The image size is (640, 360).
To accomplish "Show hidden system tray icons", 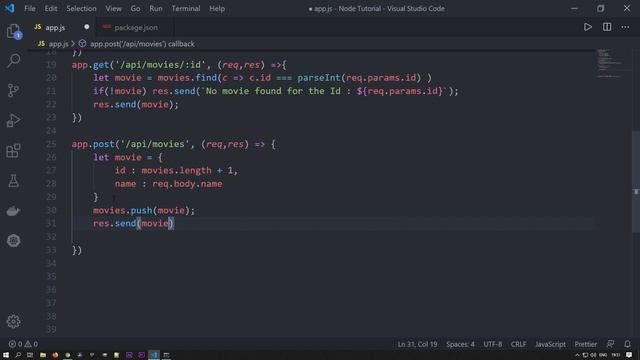I will pos(577,355).
